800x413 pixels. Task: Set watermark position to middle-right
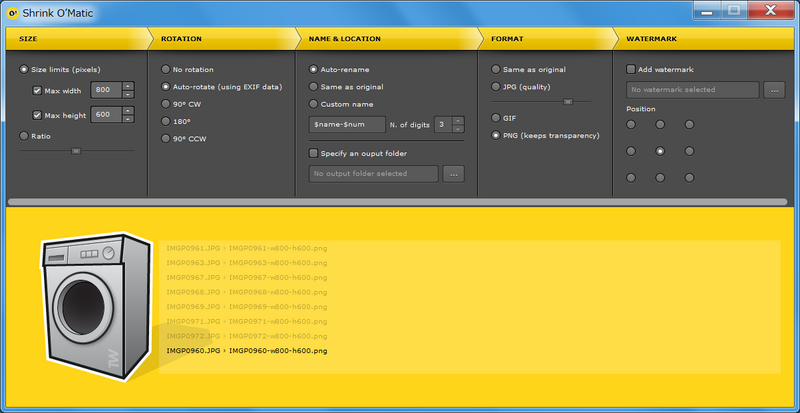point(689,151)
